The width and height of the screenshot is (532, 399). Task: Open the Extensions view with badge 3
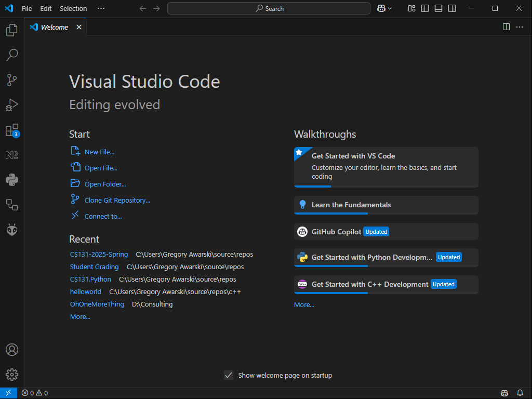(x=12, y=130)
